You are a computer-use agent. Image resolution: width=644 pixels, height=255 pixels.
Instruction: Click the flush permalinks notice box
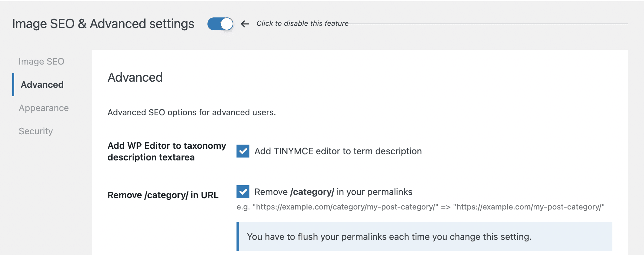click(x=425, y=237)
